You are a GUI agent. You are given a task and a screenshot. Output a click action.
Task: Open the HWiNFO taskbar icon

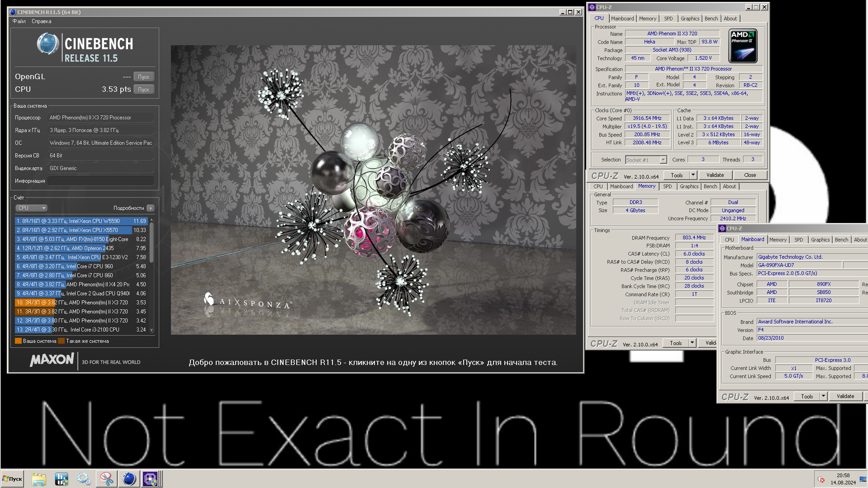(62, 479)
